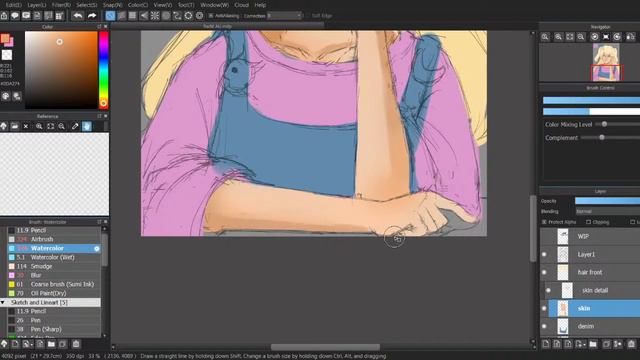Open the Cloud menu
The width and height of the screenshot is (640, 360).
click(x=241, y=5)
